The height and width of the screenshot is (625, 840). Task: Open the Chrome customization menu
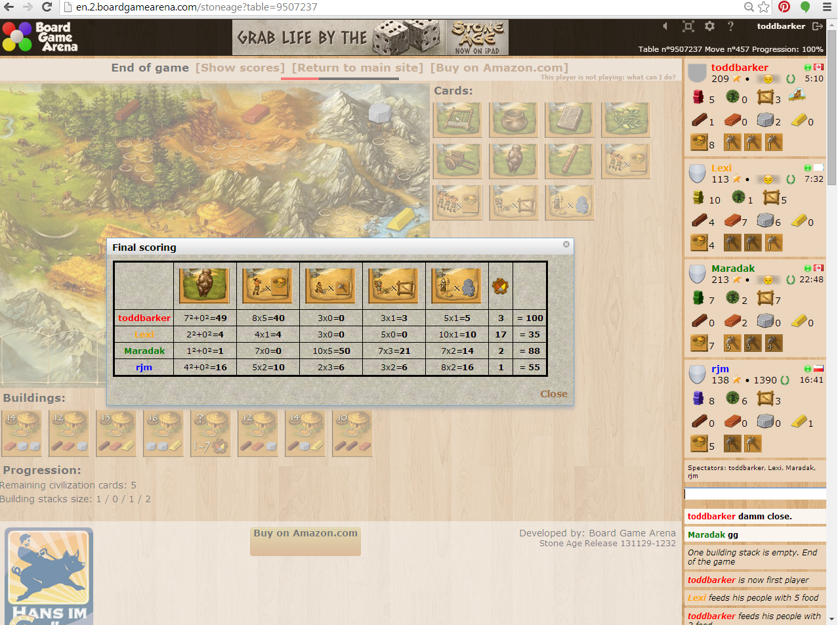point(828,9)
